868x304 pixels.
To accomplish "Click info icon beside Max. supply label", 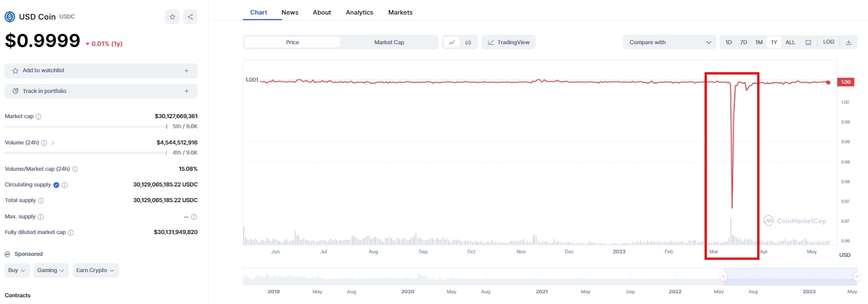I will [40, 217].
